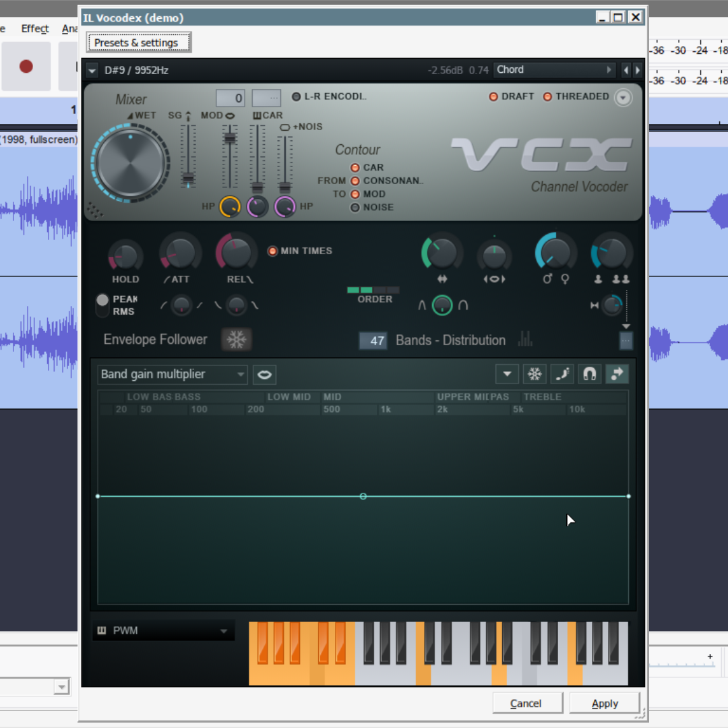Toggle the magnet snap icon in envelope toolbar
The height and width of the screenshot is (728, 728).
[x=589, y=374]
